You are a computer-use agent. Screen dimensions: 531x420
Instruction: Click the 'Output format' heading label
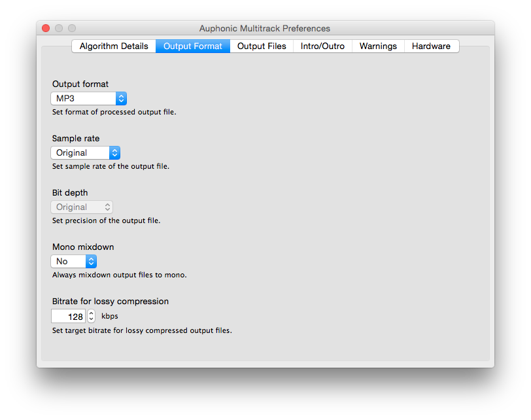[x=80, y=84]
